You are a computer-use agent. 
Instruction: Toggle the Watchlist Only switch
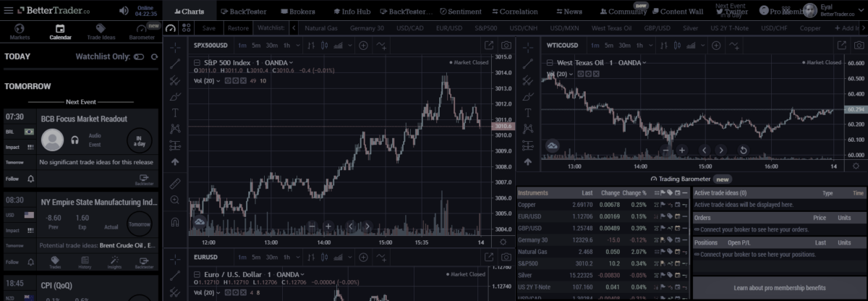click(x=139, y=56)
